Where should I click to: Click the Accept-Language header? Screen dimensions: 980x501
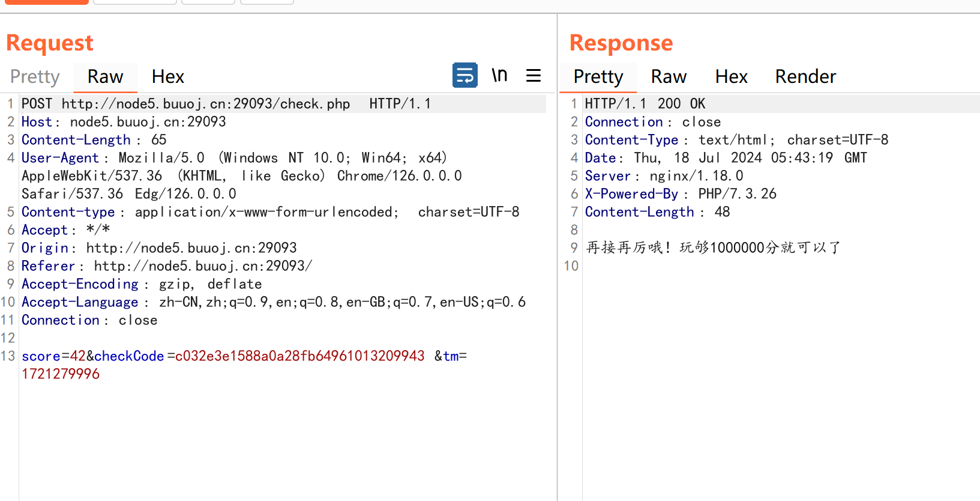[274, 302]
